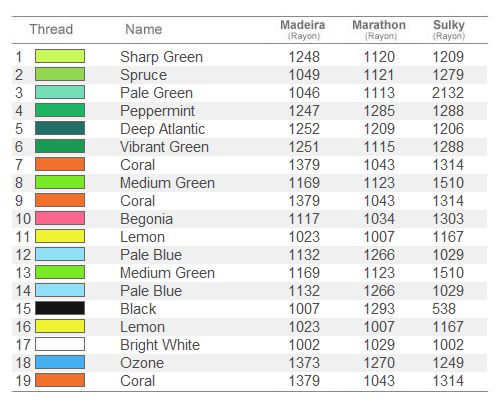The image size is (500, 402).
Task: Click the Madeira column header
Action: pos(303,29)
